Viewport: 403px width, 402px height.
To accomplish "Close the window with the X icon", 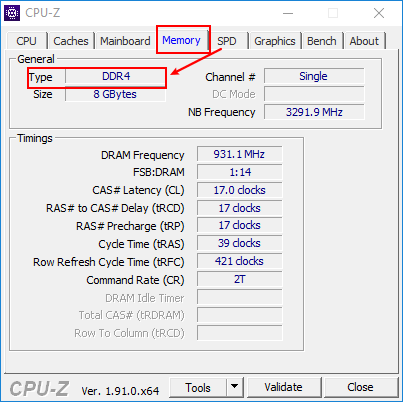I will pos(379,13).
